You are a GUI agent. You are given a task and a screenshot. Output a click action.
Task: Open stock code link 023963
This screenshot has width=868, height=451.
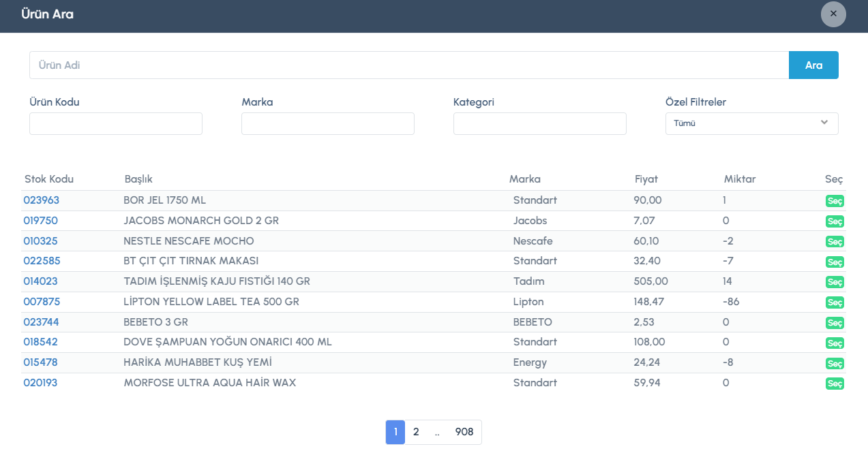click(41, 200)
